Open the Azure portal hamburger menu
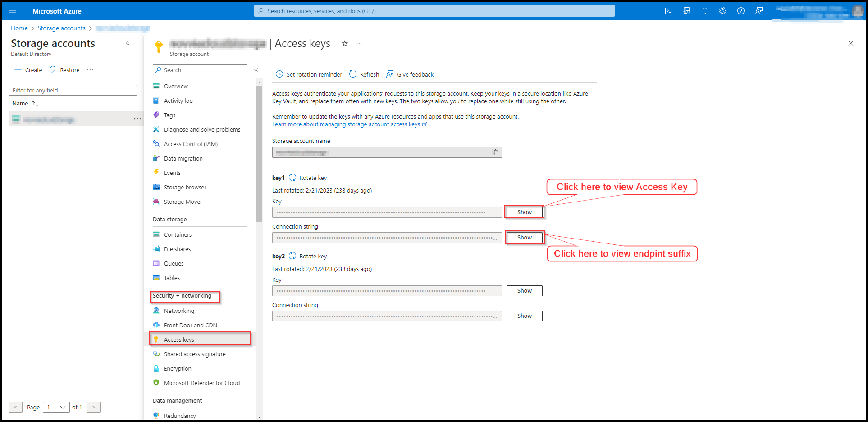Screen dimensions: 868x422 (13, 11)
